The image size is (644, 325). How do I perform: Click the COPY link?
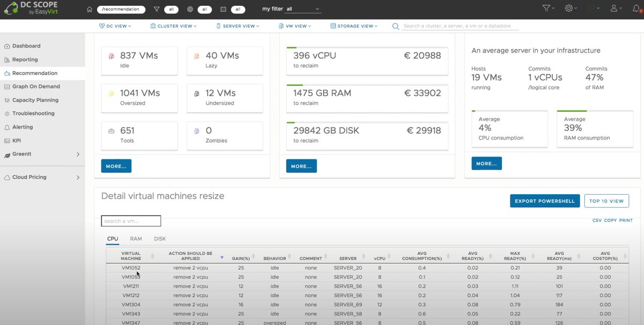coord(610,220)
